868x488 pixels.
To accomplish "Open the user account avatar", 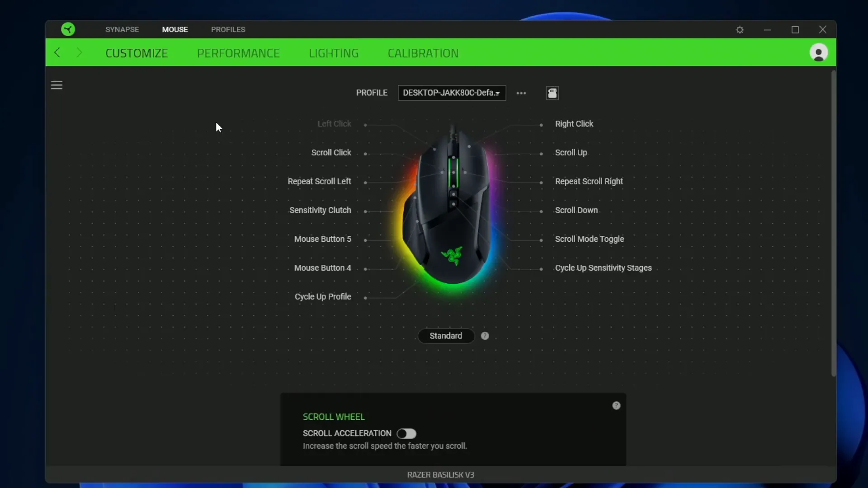I will coord(818,52).
